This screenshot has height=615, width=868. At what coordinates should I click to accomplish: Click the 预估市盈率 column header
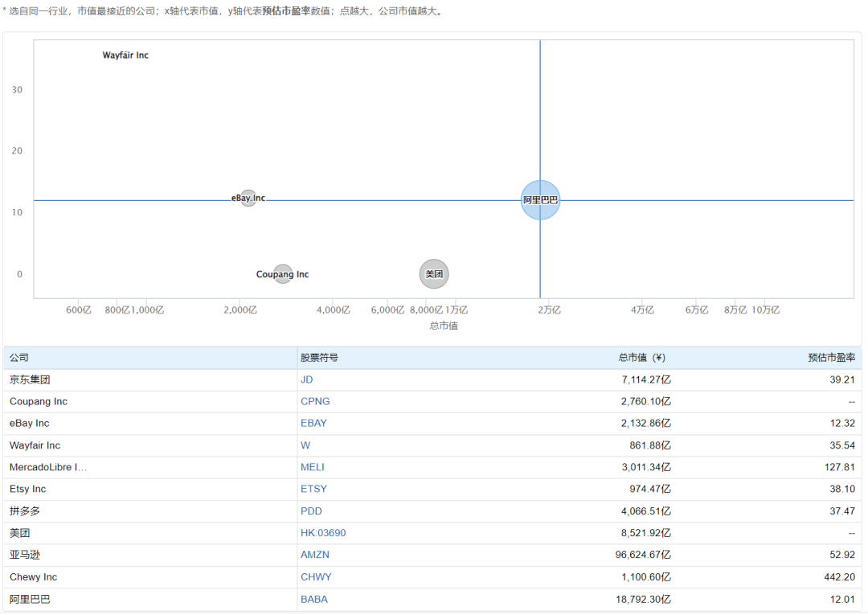point(832,358)
